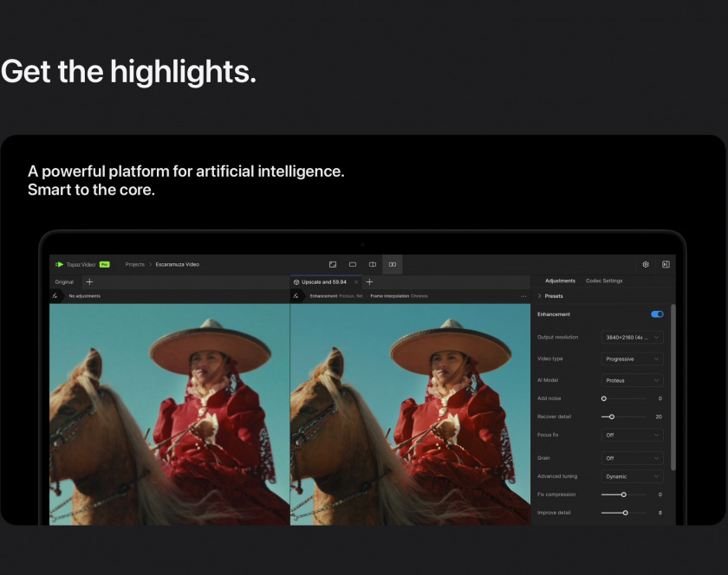Open the AI Model Proteus dropdown

click(x=633, y=380)
